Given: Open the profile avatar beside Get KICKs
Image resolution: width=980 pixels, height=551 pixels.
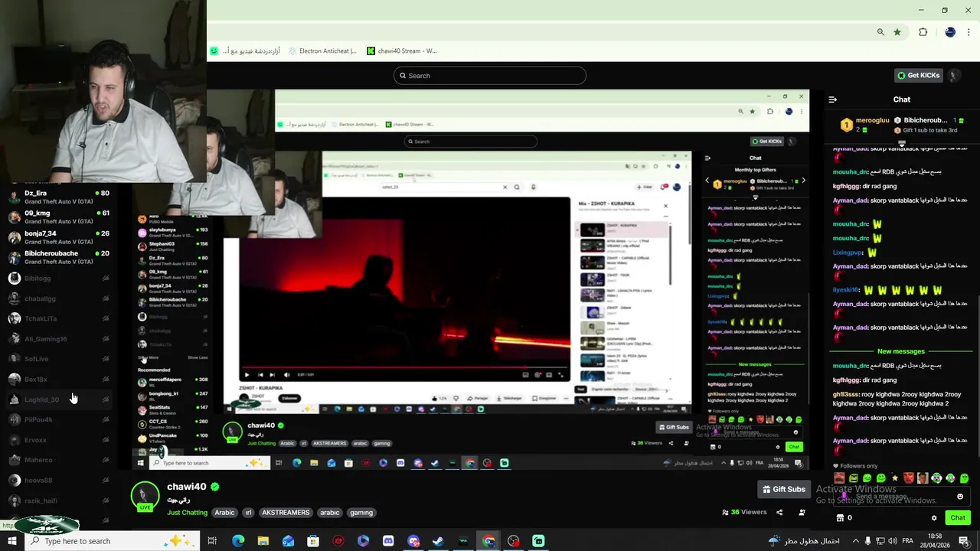Looking at the screenshot, I should coord(953,75).
